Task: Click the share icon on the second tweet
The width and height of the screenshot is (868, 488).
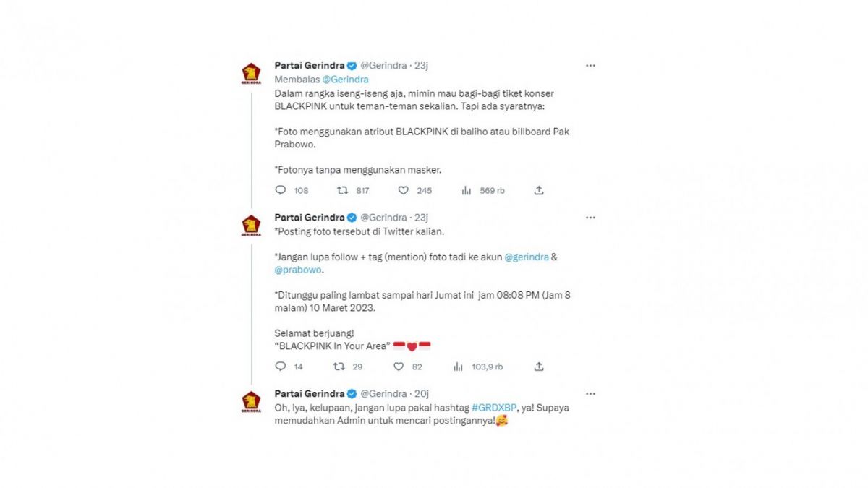Action: click(539, 367)
